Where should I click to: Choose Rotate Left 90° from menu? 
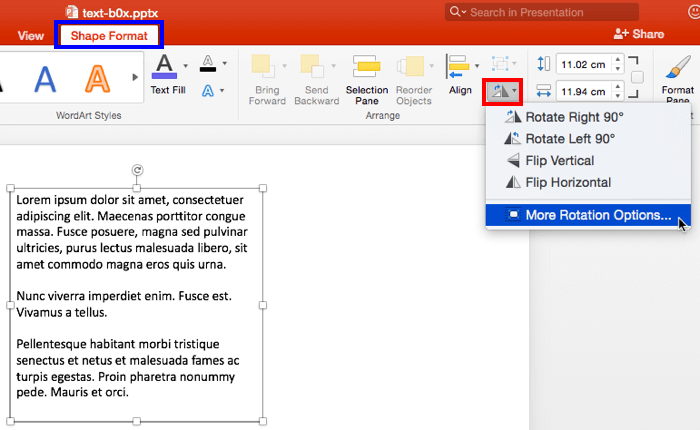(x=588, y=139)
